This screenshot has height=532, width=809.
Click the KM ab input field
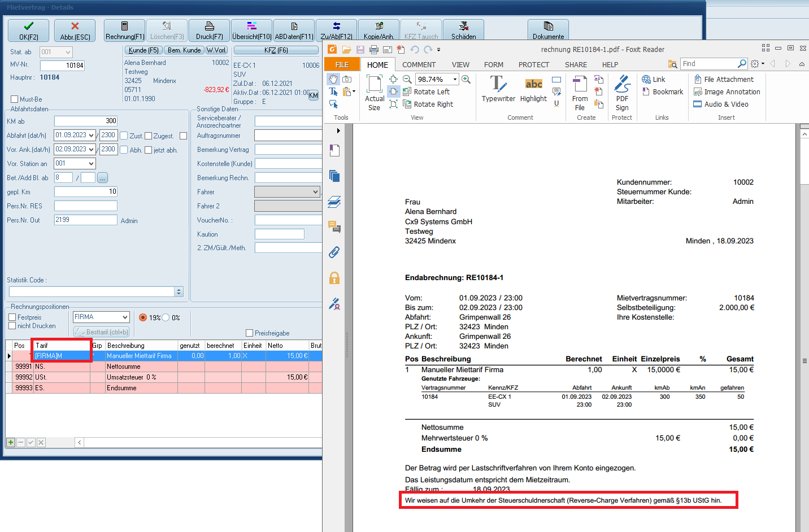click(x=85, y=121)
